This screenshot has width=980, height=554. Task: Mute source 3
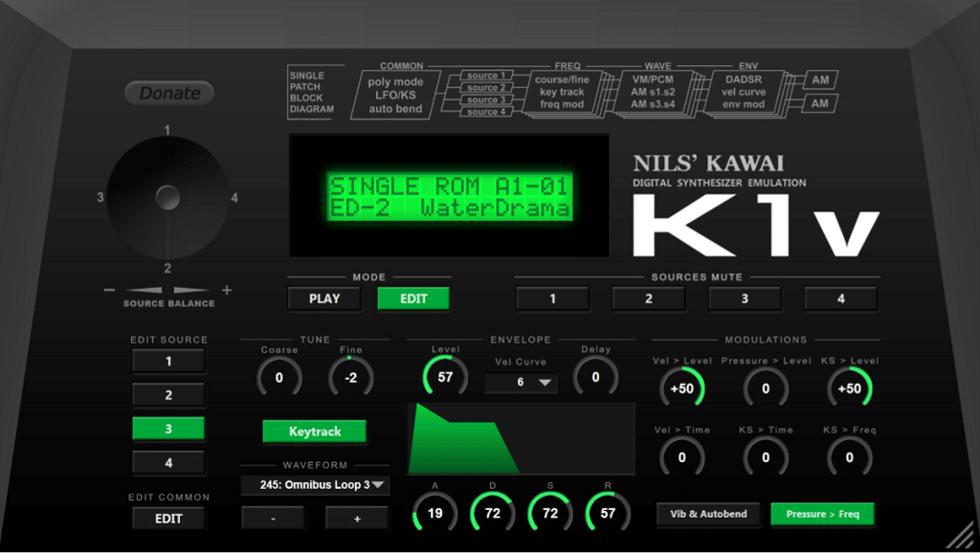[745, 299]
